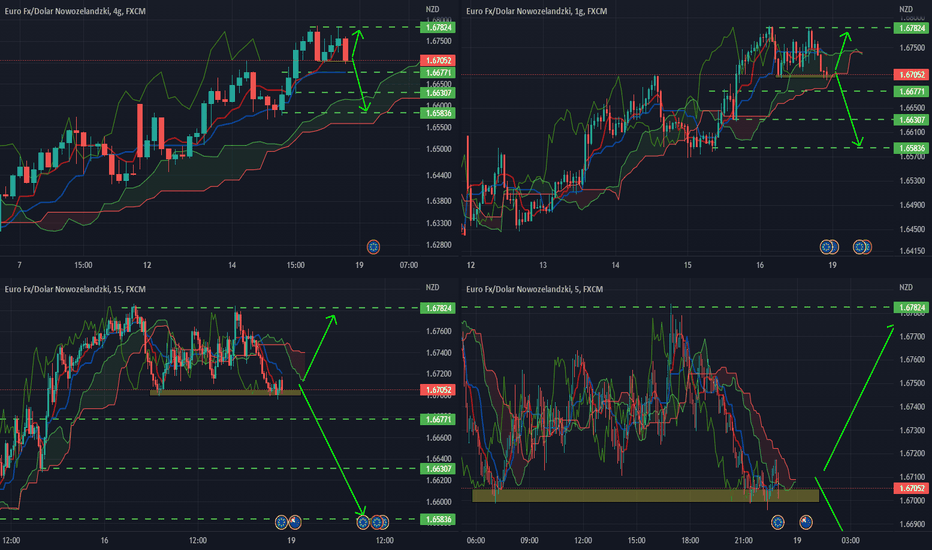Click green 1.67824 price label in 1g chart
The height and width of the screenshot is (550, 932).
coord(911,28)
